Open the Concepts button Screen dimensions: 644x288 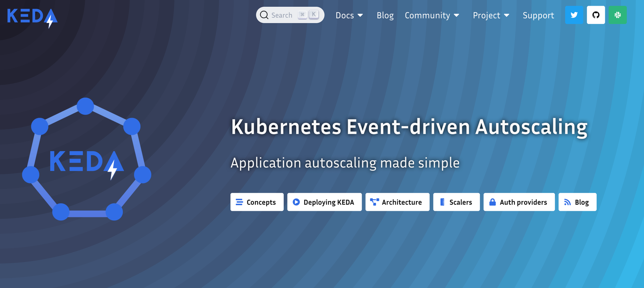257,202
